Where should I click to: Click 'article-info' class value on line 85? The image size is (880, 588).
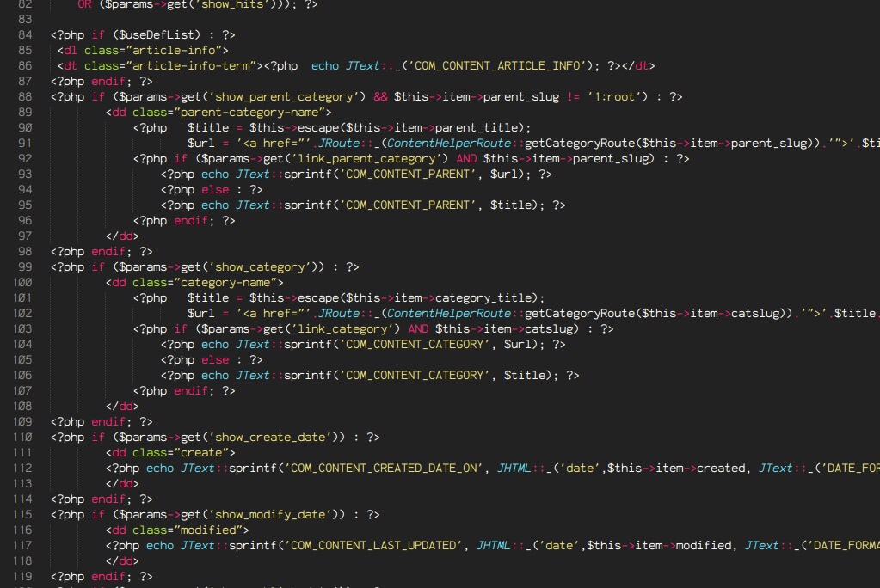click(174, 51)
